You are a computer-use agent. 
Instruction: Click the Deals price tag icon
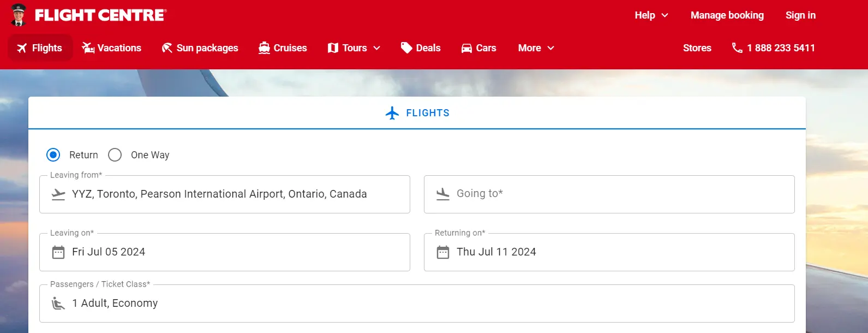[x=406, y=48]
